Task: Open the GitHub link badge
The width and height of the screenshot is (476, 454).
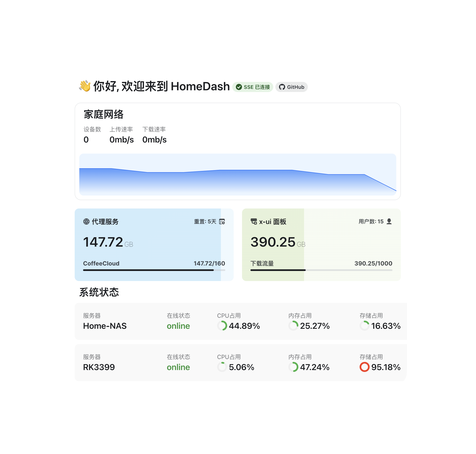Action: pos(292,87)
